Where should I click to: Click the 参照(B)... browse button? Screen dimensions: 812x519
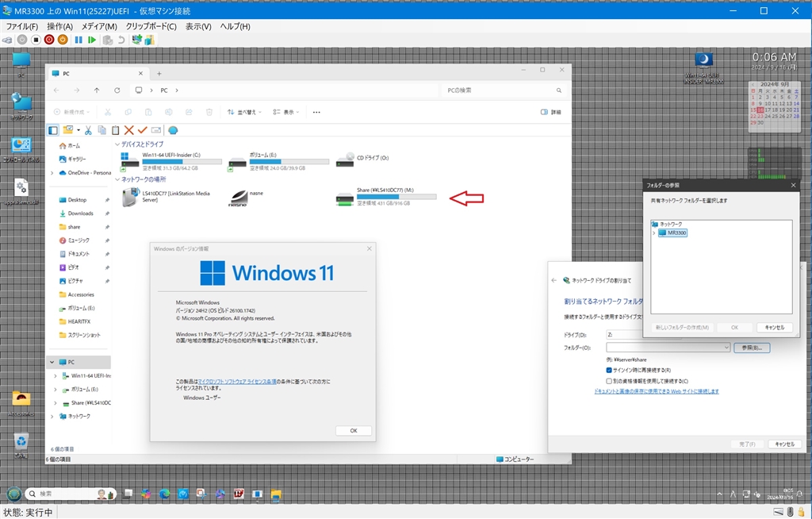pos(752,348)
